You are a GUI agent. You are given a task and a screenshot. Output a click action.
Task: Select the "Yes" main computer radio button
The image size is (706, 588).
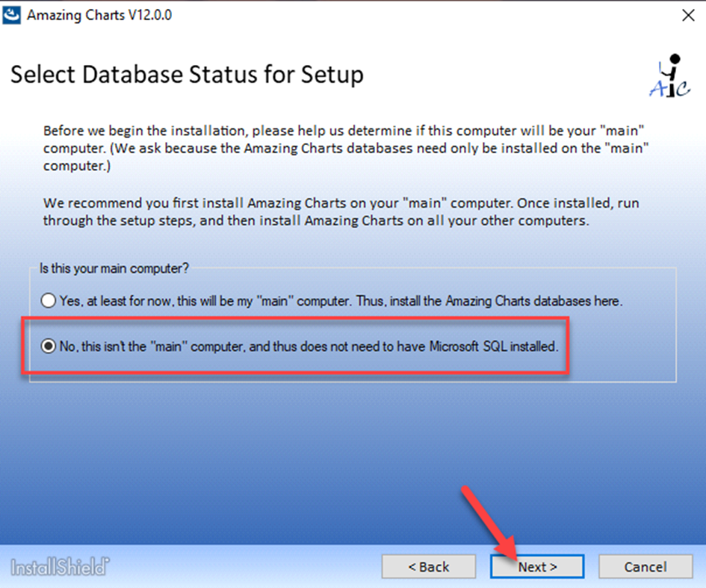[x=49, y=301]
